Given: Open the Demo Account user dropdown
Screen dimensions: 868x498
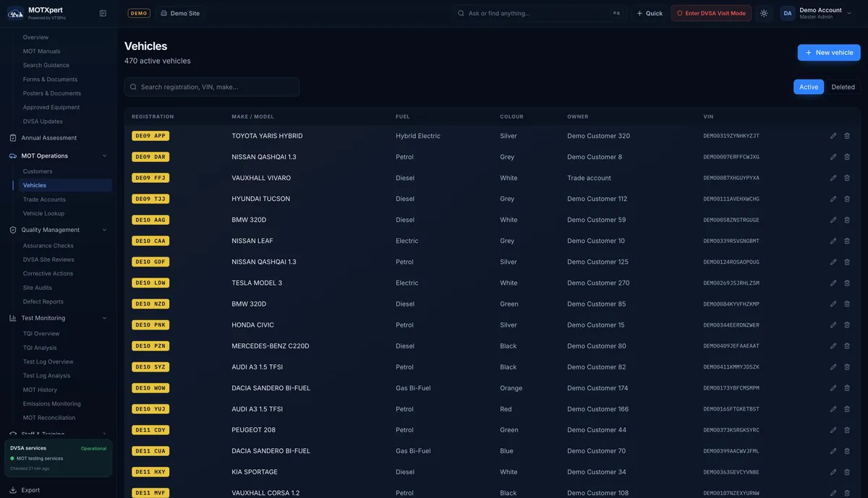Looking at the screenshot, I should [x=817, y=13].
